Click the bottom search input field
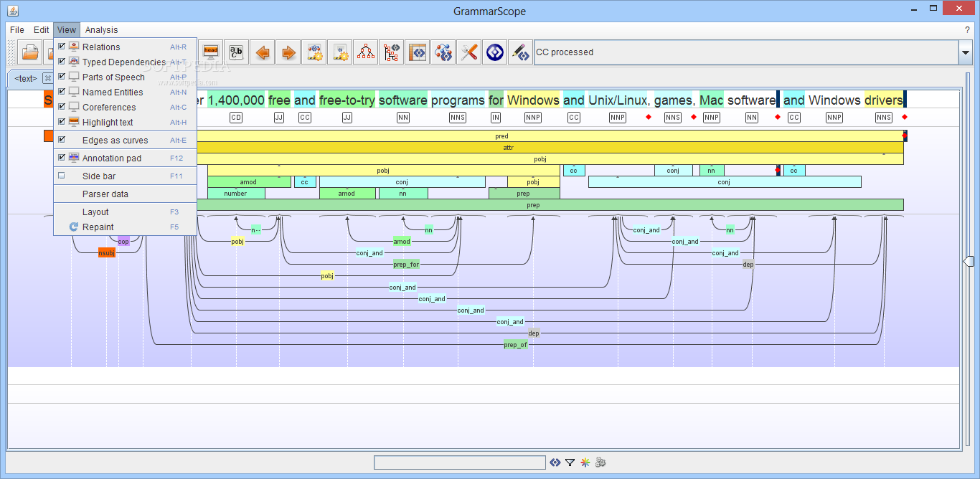The image size is (980, 479). 460,463
